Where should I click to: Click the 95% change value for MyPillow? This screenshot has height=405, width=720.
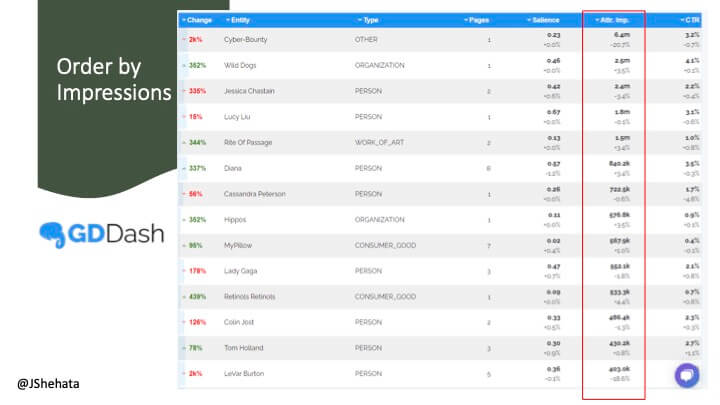pos(195,245)
